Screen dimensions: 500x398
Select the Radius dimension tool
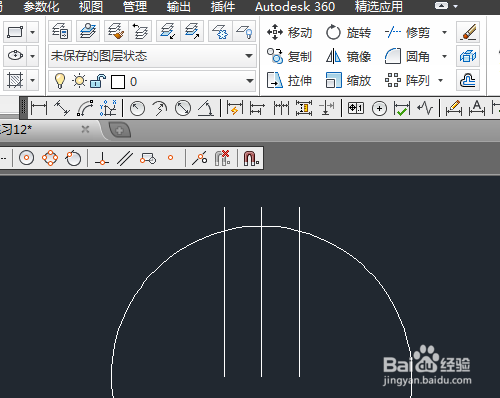(137, 109)
